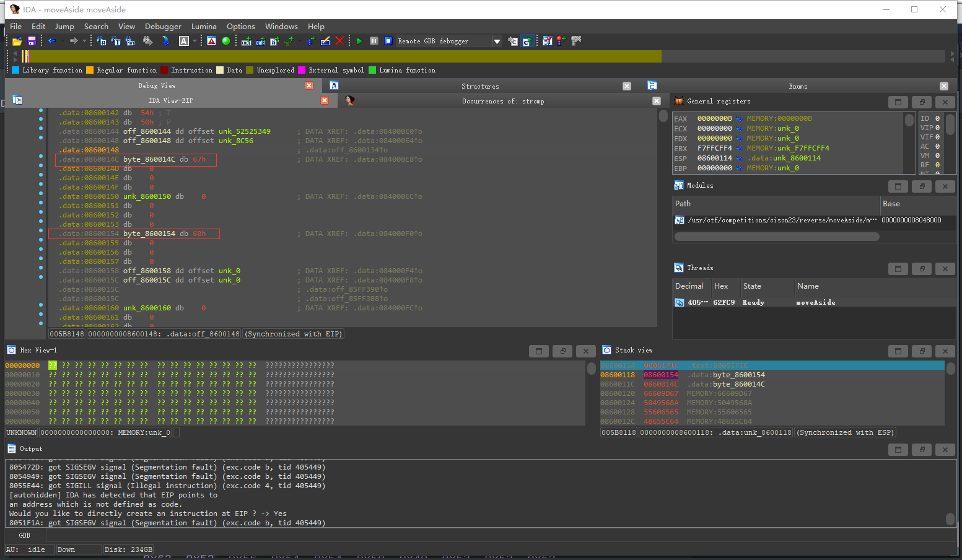Close the General registers panel
Viewport: 962px width, 560px height.
pyautogui.click(x=945, y=102)
